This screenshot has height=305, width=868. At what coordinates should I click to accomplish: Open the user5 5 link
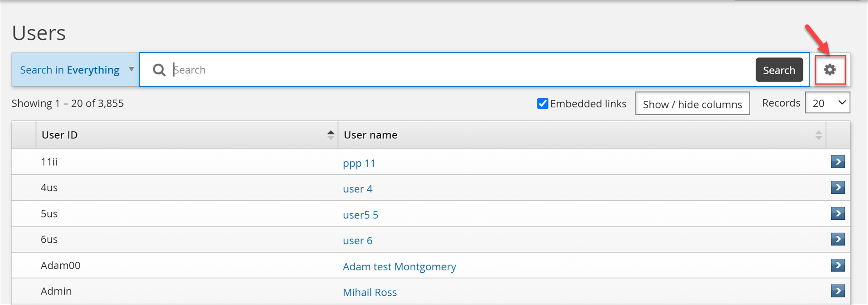(x=360, y=215)
